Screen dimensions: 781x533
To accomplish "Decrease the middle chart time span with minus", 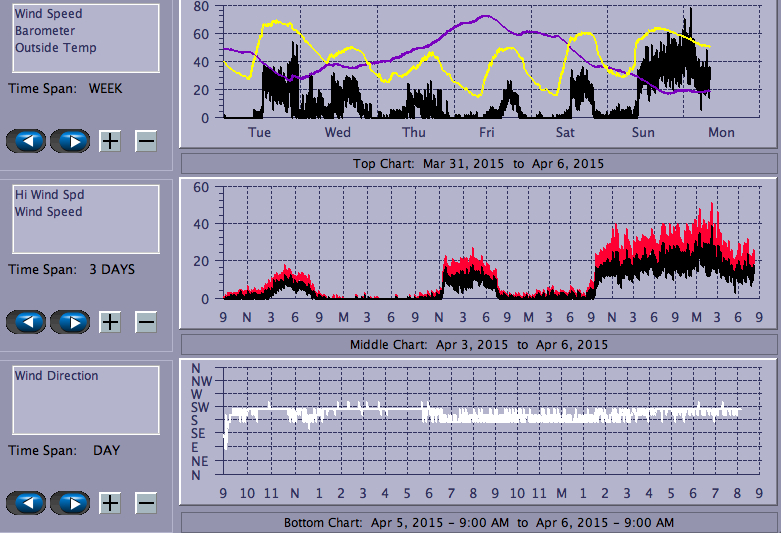I will [x=146, y=322].
